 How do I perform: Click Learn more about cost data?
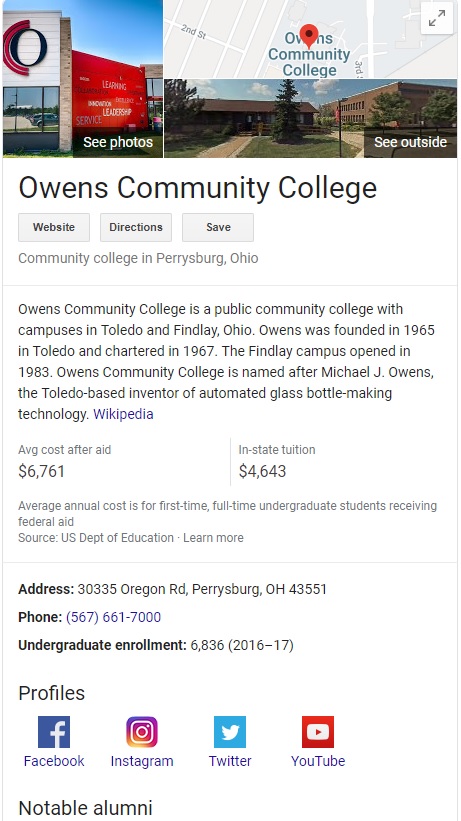click(213, 538)
